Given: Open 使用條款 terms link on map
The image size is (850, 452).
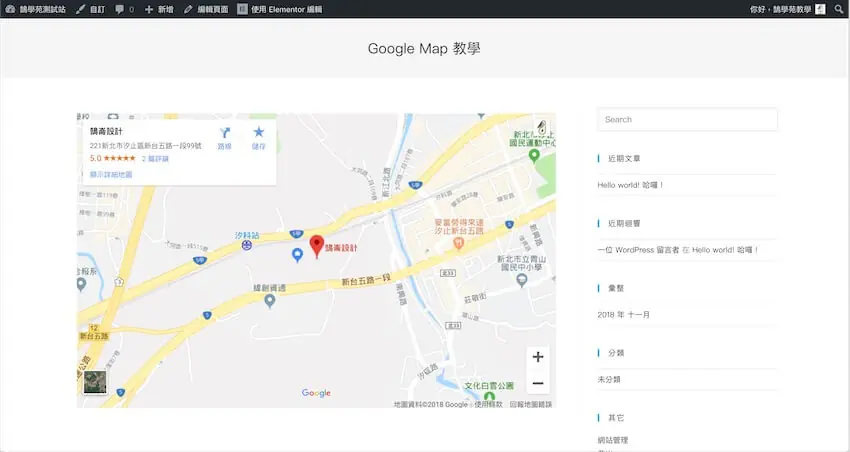Looking at the screenshot, I should pyautogui.click(x=488, y=404).
